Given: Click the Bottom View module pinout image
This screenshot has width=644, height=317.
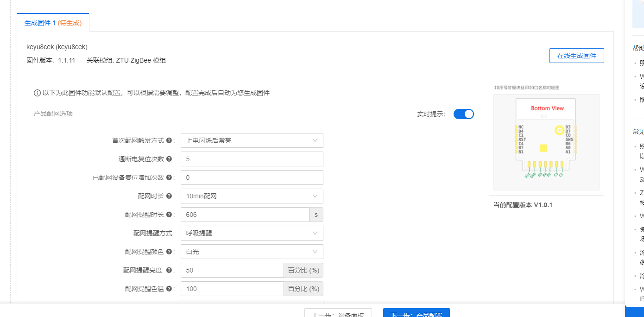Looking at the screenshot, I should point(546,142).
